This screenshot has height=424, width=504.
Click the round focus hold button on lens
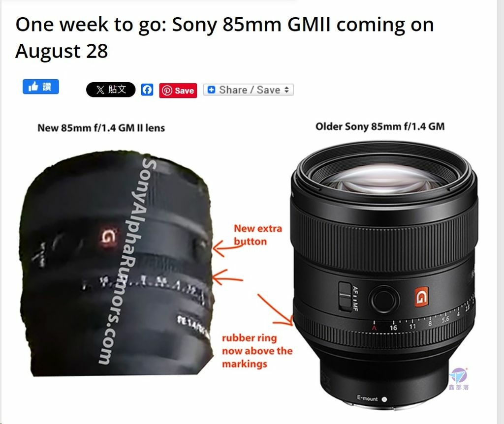pyautogui.click(x=384, y=299)
